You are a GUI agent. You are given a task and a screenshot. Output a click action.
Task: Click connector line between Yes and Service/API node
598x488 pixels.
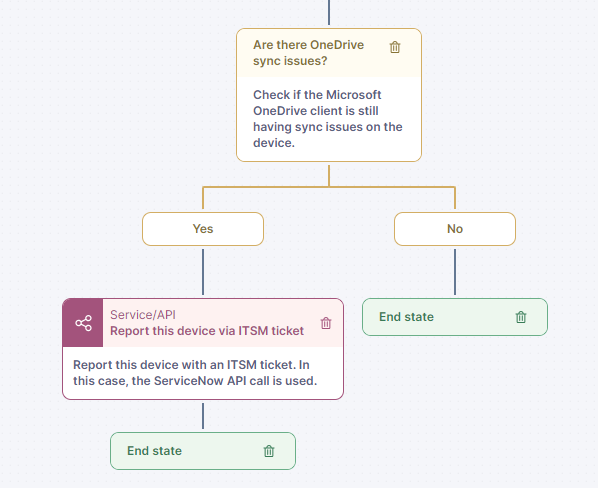[x=203, y=272]
